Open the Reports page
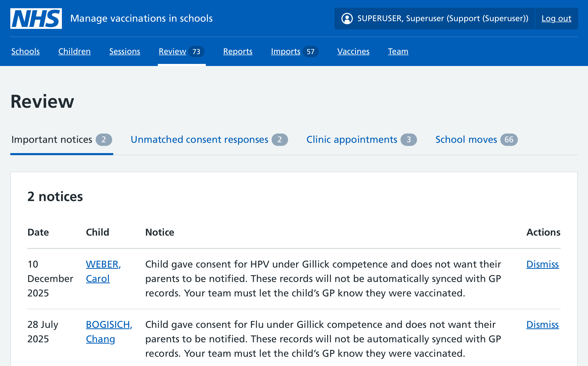 [x=238, y=51]
